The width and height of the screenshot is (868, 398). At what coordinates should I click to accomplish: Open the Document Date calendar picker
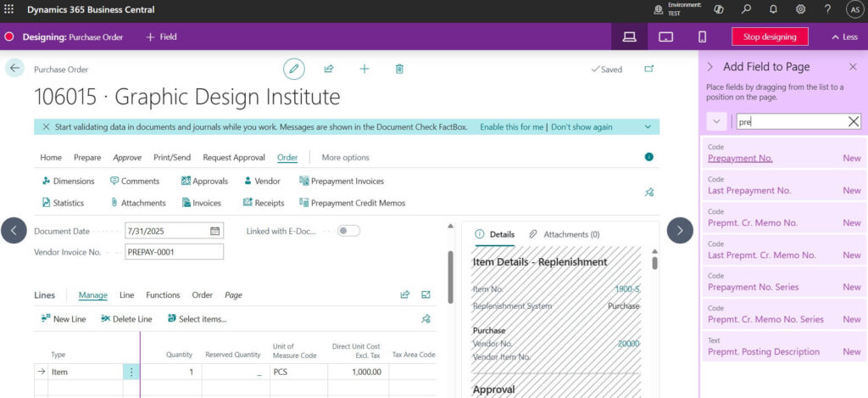215,231
